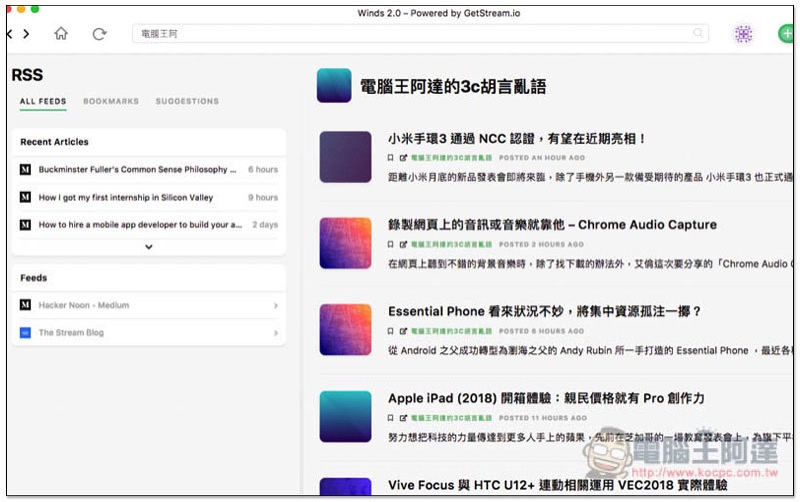Click green feed name under 小米手環3 article

452,158
